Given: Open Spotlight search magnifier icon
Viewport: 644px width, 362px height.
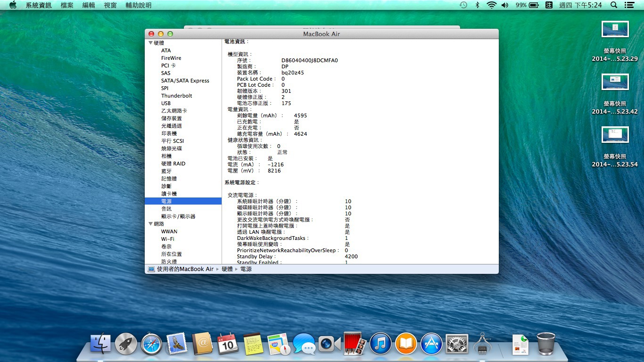Looking at the screenshot, I should (614, 5).
